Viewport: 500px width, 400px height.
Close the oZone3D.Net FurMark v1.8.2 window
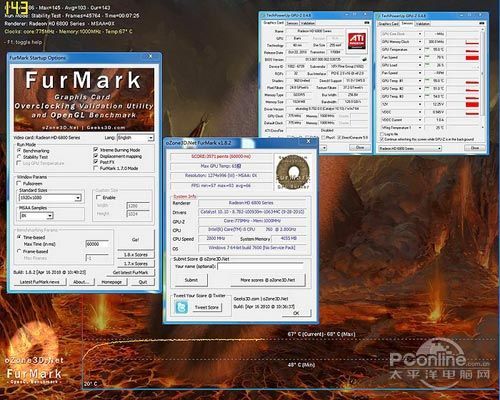coord(308,142)
